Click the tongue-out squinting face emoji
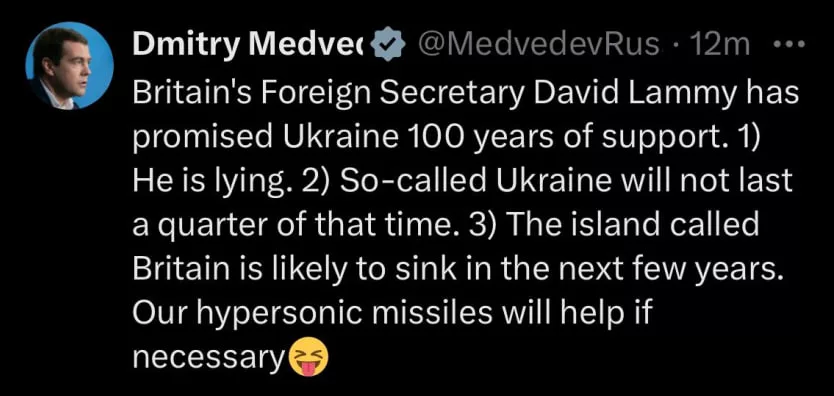834x396 pixels. (308, 358)
